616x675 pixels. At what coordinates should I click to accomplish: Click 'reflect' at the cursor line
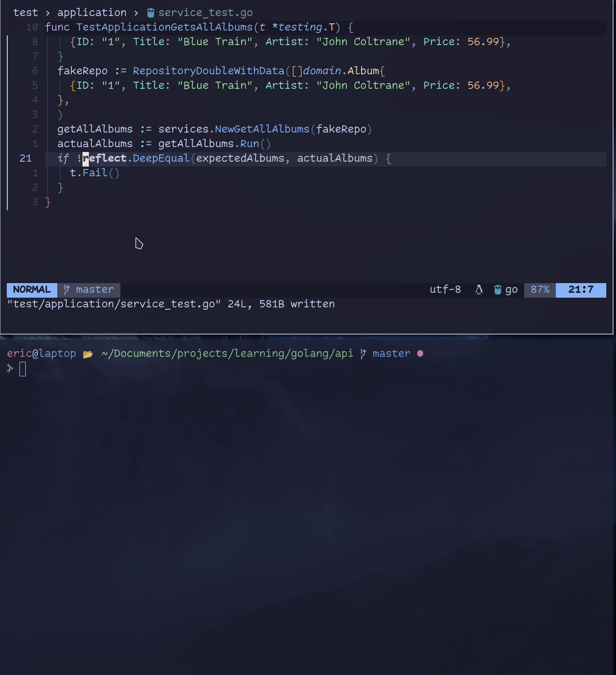click(x=104, y=158)
